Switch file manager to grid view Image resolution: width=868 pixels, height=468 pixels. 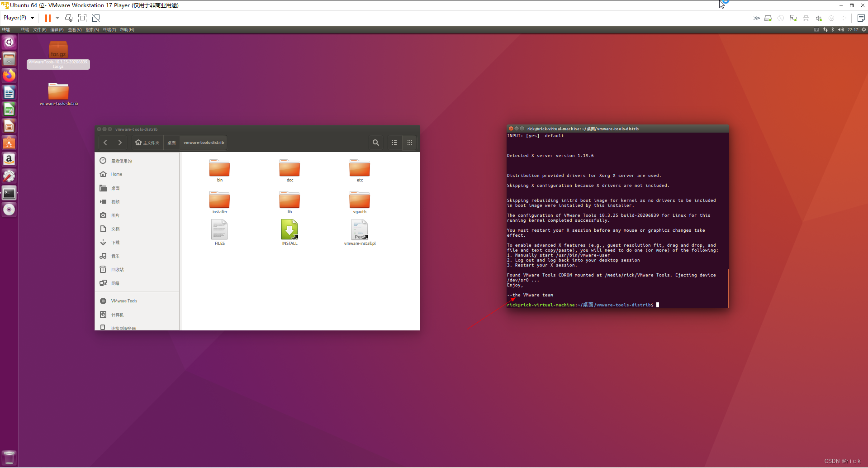point(409,142)
